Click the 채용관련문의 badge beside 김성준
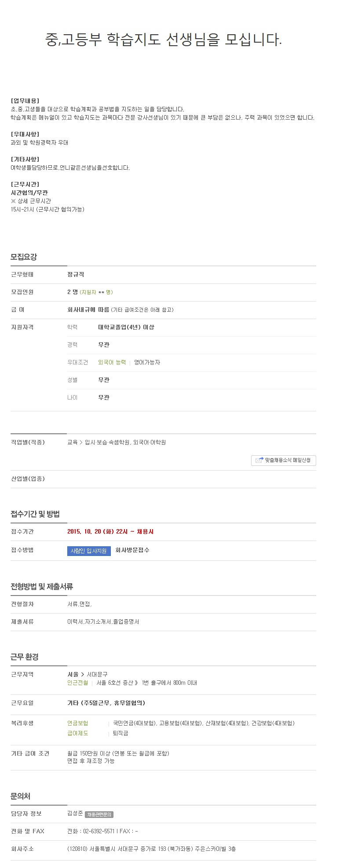 click(x=99, y=814)
